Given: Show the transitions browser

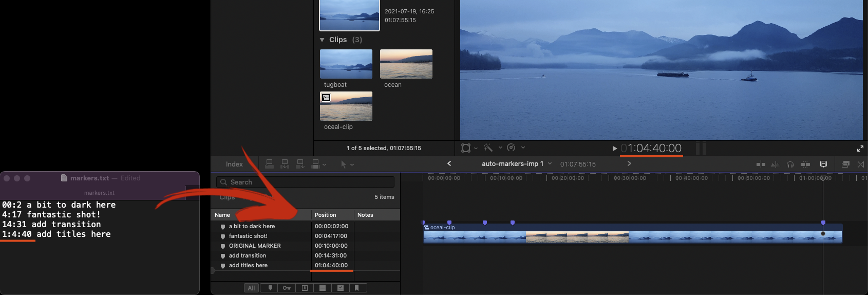Looking at the screenshot, I should 861,164.
